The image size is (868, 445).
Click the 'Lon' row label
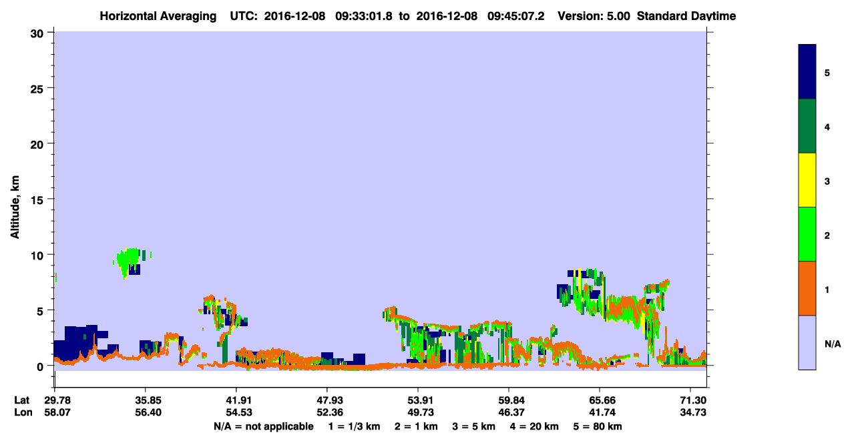click(x=22, y=413)
